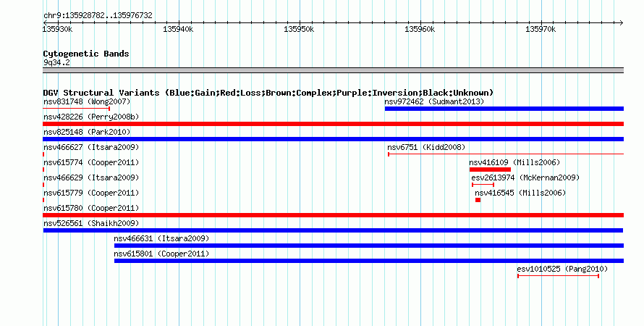Click the nsv615780 (Cooper2011) label
The height and width of the screenshot is (326, 644).
click(91, 208)
